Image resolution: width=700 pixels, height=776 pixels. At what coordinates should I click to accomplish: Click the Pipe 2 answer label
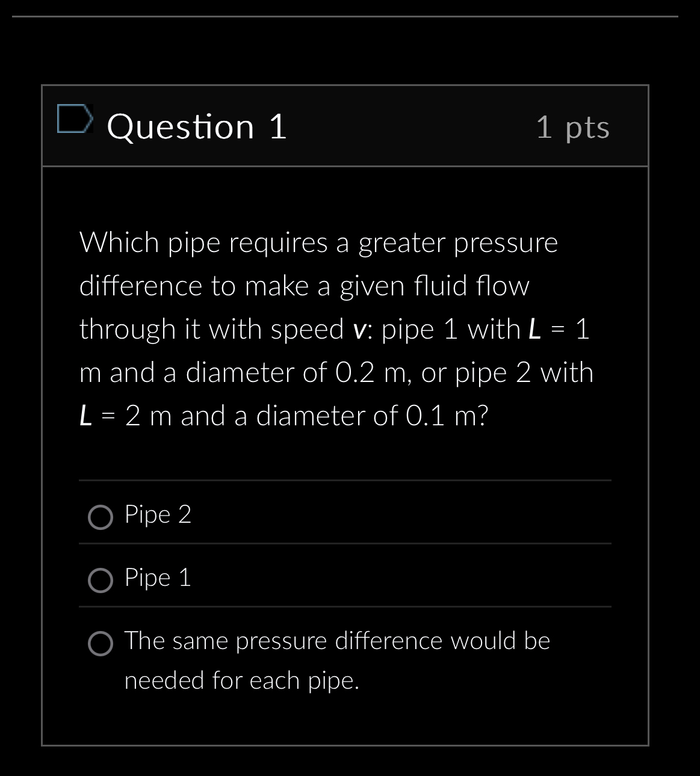158,516
